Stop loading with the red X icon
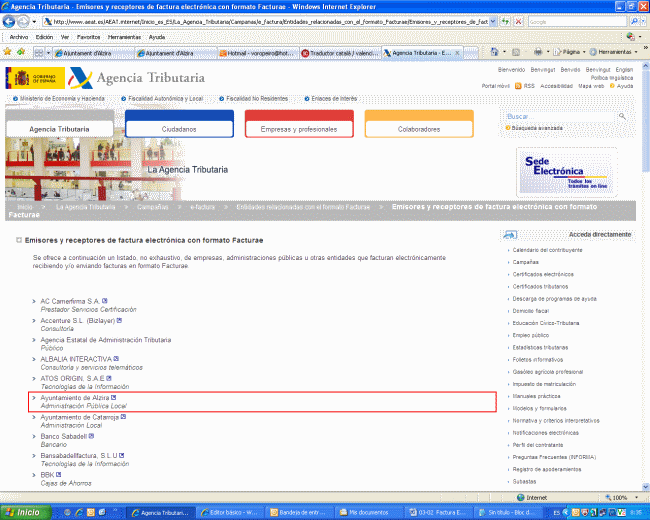 [518, 21]
